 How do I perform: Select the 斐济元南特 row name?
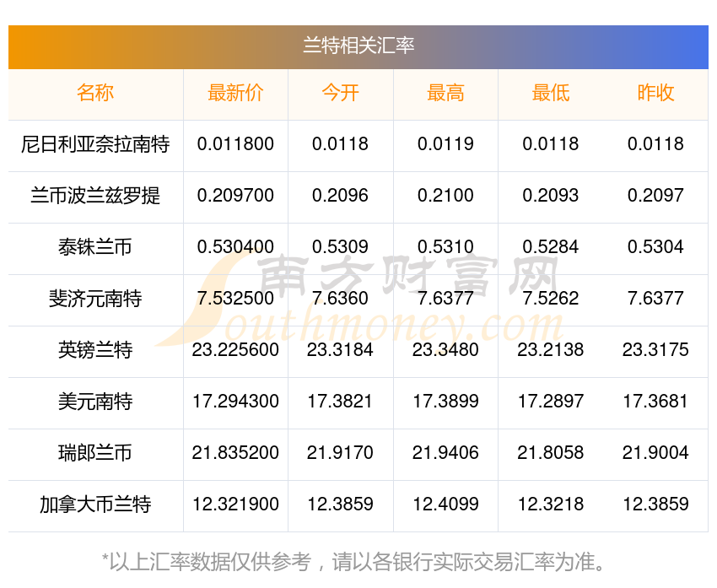click(95, 299)
